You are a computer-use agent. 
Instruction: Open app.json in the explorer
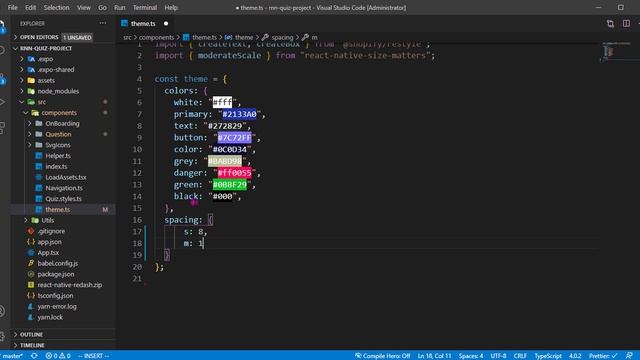(x=49, y=242)
